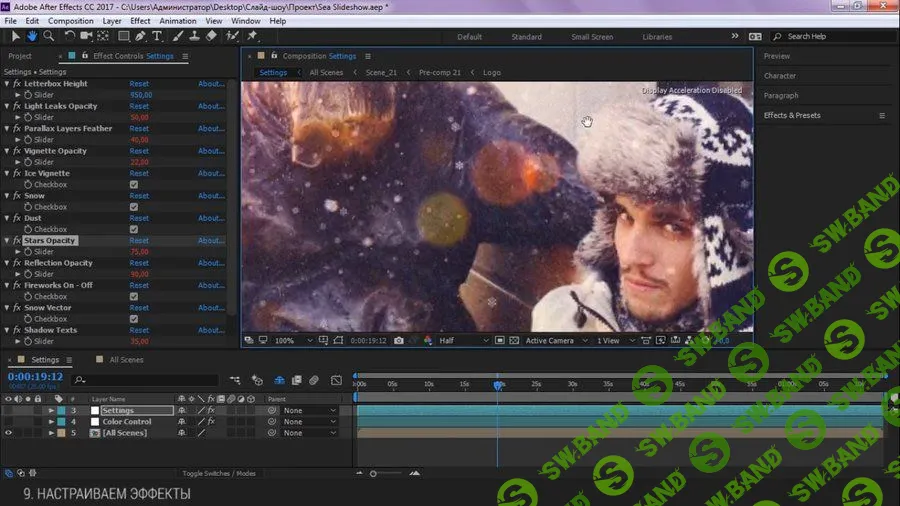Expand the Settings layer in timeline
This screenshot has width=900, height=506.
pos(51,411)
